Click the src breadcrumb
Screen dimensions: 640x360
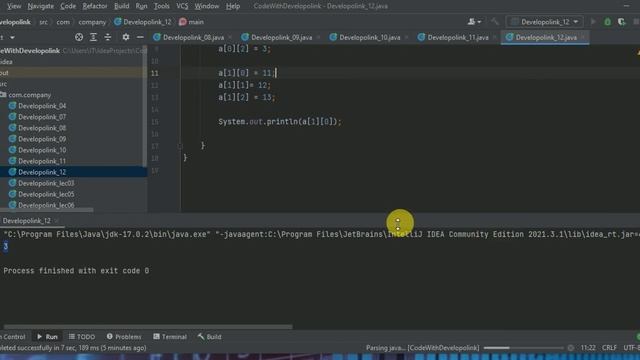point(44,22)
